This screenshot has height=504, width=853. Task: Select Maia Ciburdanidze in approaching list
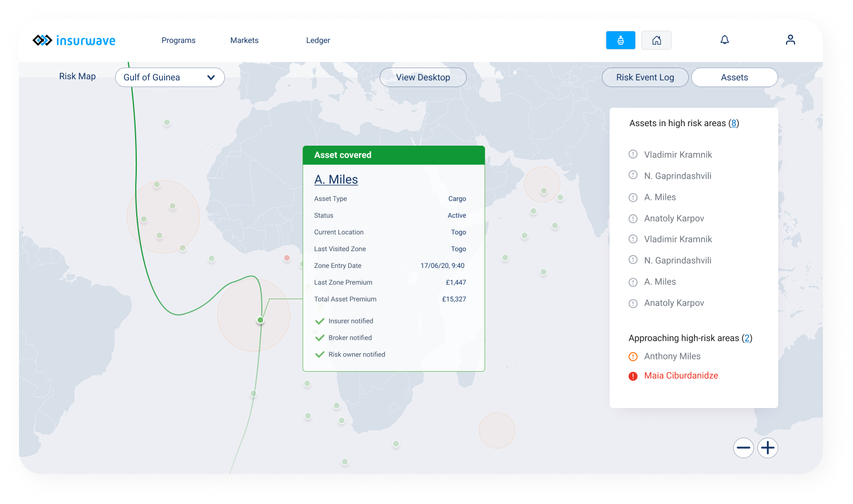(681, 376)
